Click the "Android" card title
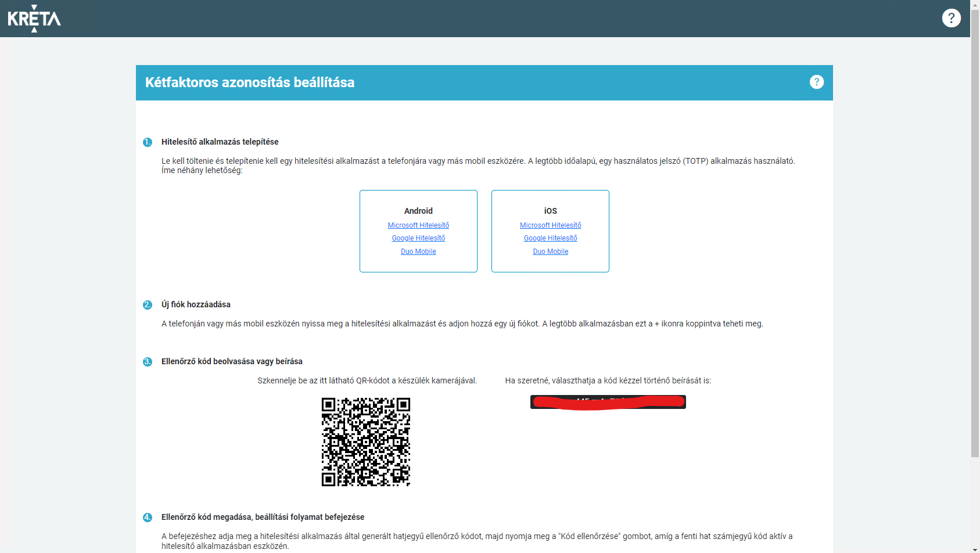 click(418, 211)
